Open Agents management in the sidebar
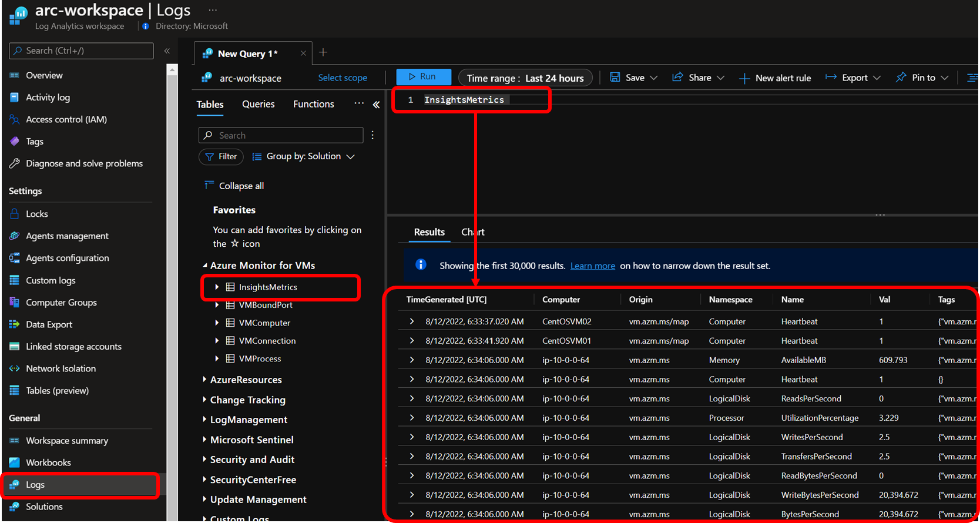Image resolution: width=980 pixels, height=523 pixels. point(67,236)
